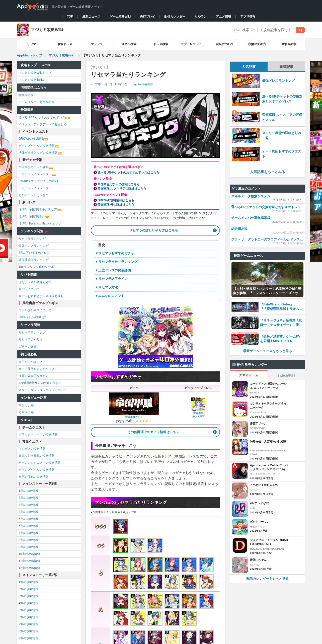This screenshot has height=644, width=322.
Task: Select スキル検索 in wiki nav bar
Action: point(129,44)
